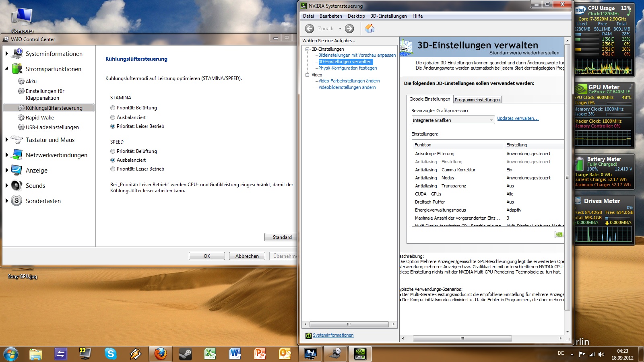Screen dimensions: 644x362
Task: Click OK in VAIO Control Center
Action: point(207,256)
